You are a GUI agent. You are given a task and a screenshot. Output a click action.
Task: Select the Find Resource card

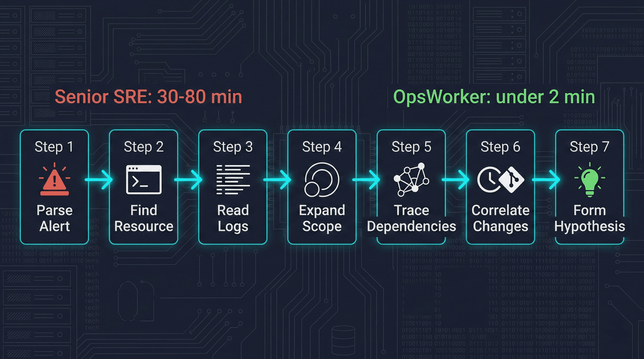(143, 187)
